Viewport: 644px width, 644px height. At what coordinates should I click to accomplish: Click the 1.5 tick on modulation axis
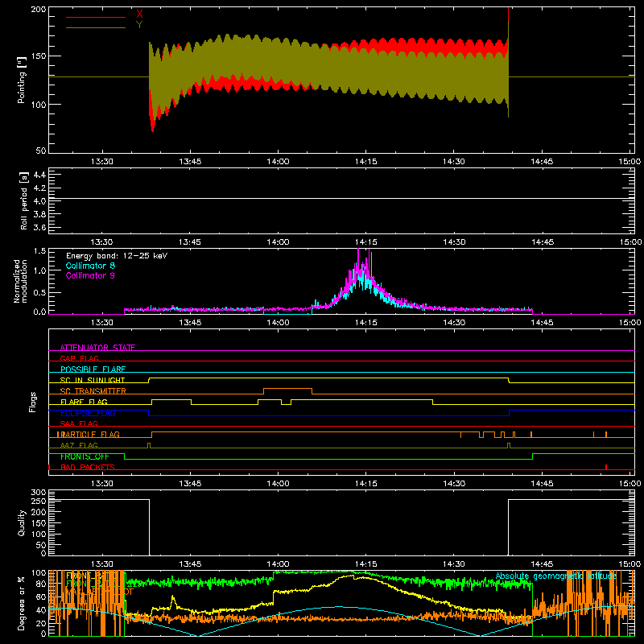39,251
